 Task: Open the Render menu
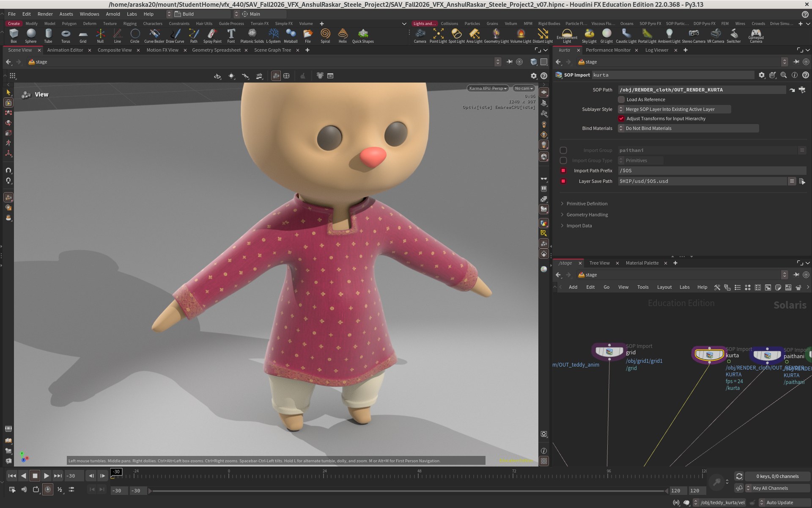(45, 14)
